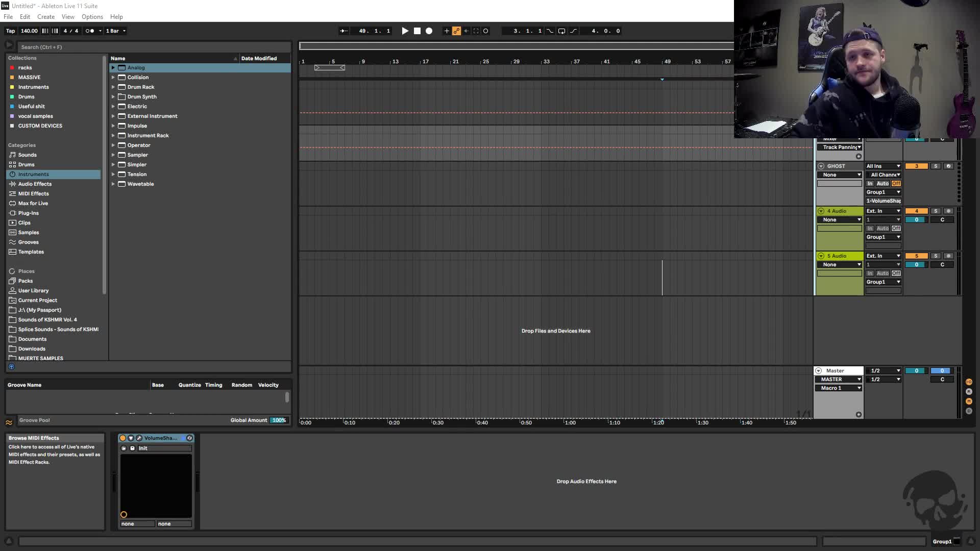Toggle Automation Arm button
This screenshot has width=980, height=551.
(456, 31)
